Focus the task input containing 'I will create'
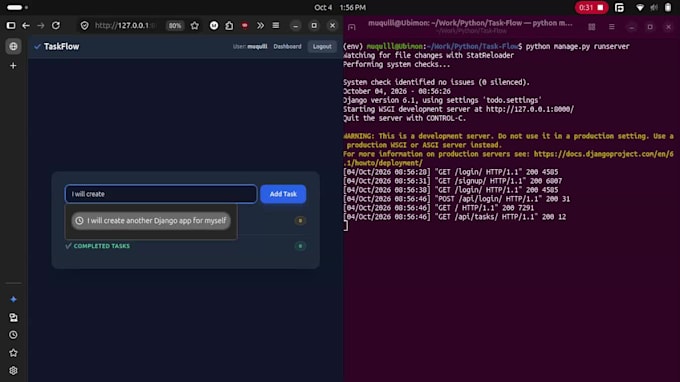Screen dimensions: 680x382 coord(161,194)
